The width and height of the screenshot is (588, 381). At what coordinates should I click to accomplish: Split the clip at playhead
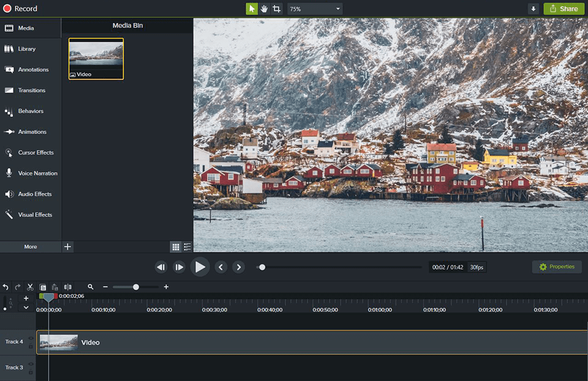click(67, 287)
